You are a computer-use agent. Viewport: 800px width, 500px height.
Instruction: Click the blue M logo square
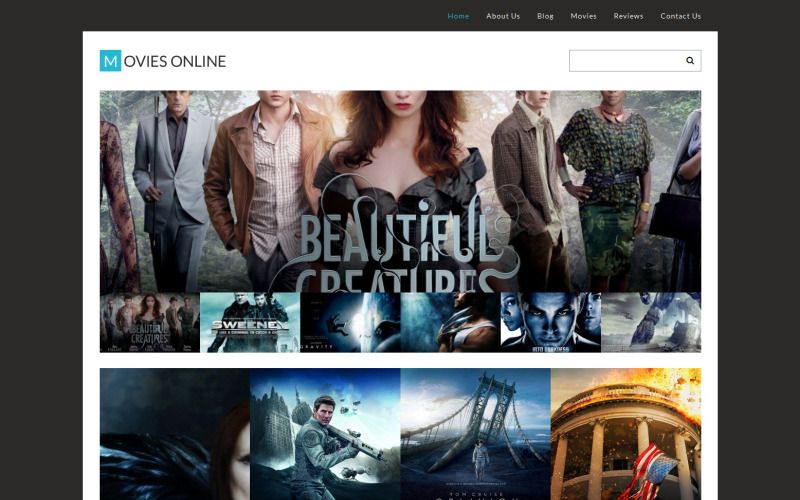click(x=110, y=61)
